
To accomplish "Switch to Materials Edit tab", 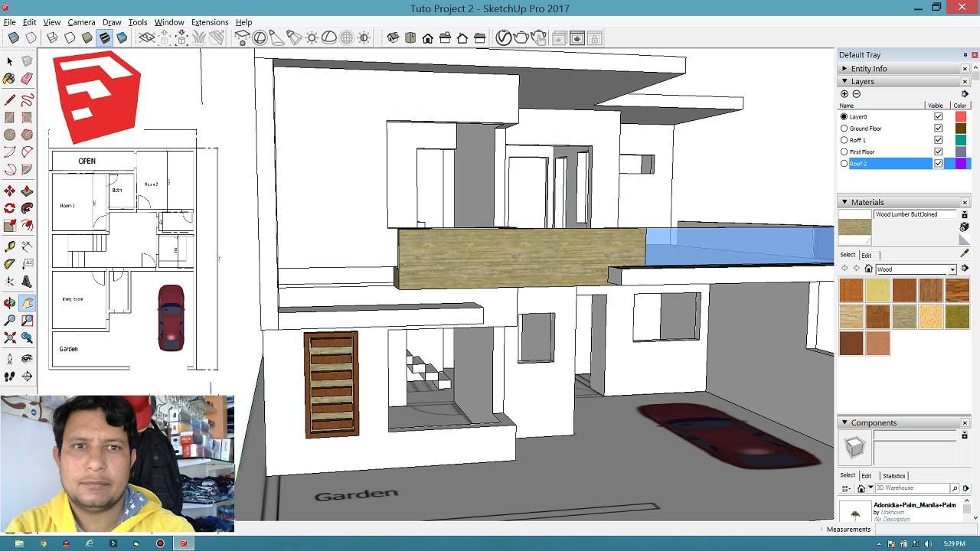I will [866, 255].
